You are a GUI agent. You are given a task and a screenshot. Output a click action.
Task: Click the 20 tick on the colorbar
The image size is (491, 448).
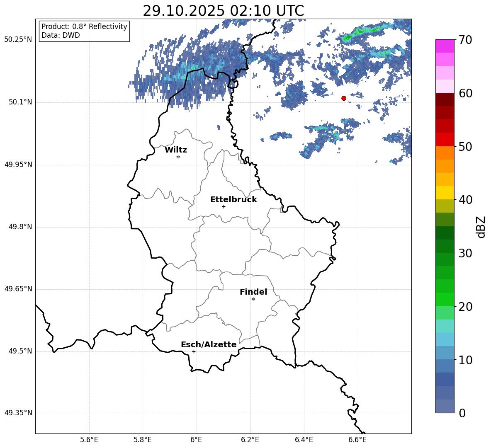[x=465, y=307]
